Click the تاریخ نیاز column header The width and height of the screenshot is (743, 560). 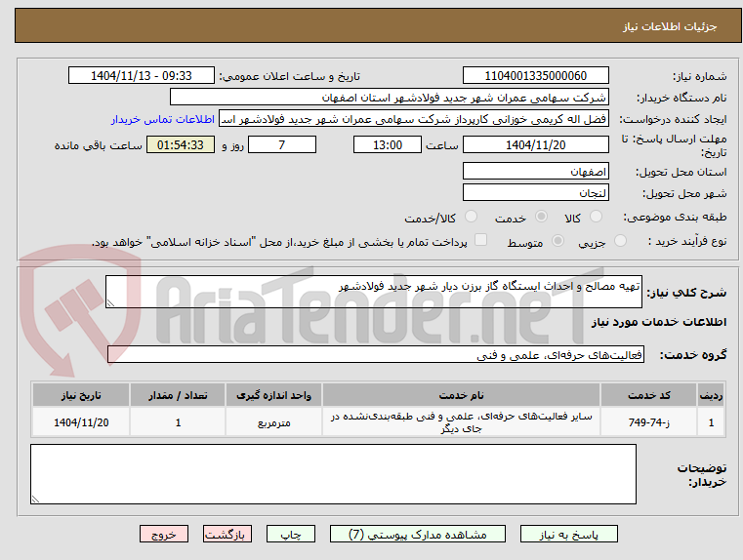(81, 395)
